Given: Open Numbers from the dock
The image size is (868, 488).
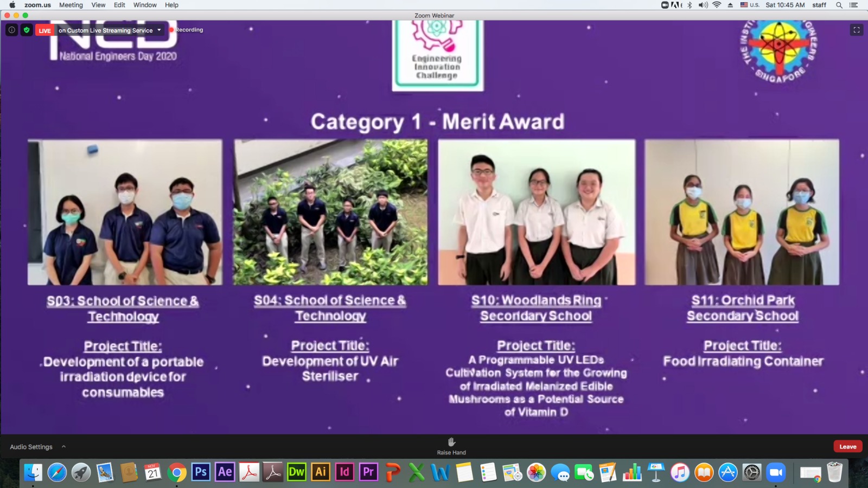Looking at the screenshot, I should point(631,472).
